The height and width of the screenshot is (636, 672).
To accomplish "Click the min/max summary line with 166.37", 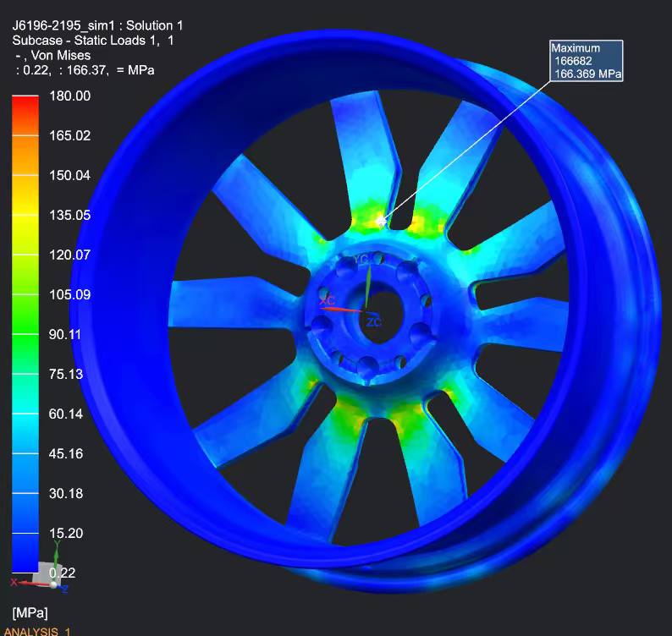I will [85, 70].
